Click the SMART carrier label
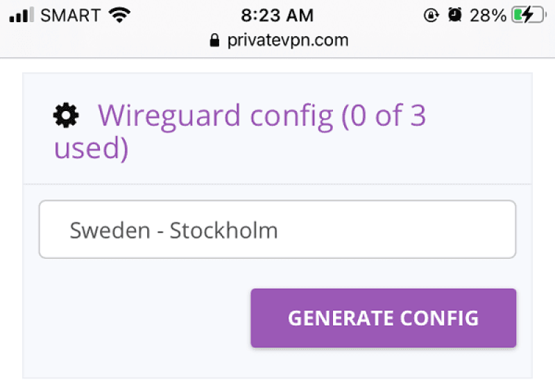Screen dimensions: 555x392 [x=69, y=15]
